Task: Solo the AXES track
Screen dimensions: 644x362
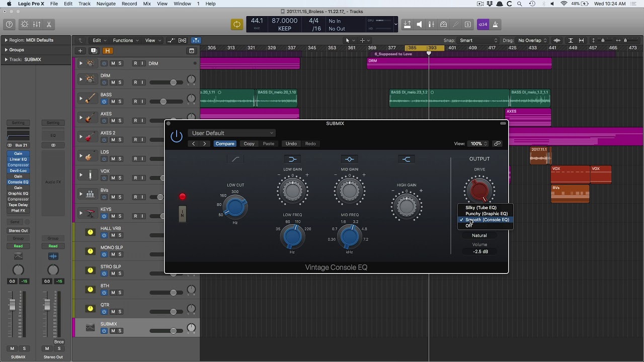Action: point(120,121)
